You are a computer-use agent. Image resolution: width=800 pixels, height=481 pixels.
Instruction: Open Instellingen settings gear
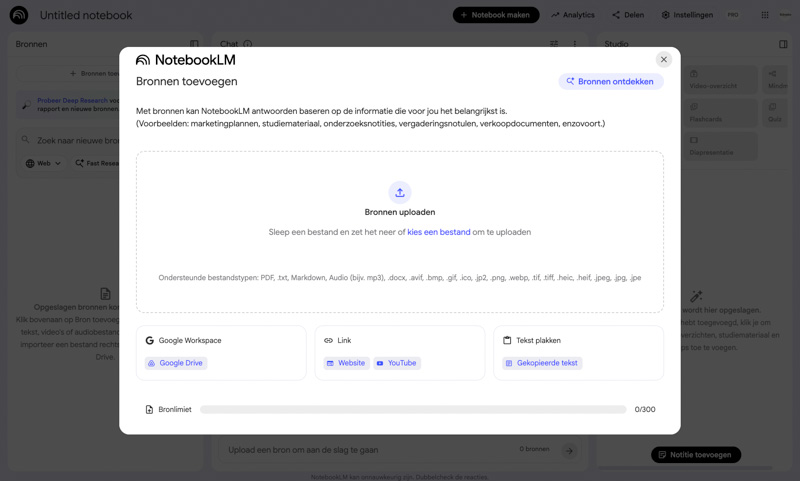687,15
